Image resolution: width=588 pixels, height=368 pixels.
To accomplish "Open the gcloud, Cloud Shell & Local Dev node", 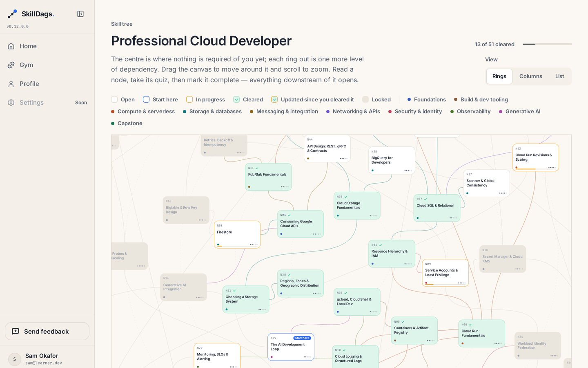I will (x=357, y=302).
